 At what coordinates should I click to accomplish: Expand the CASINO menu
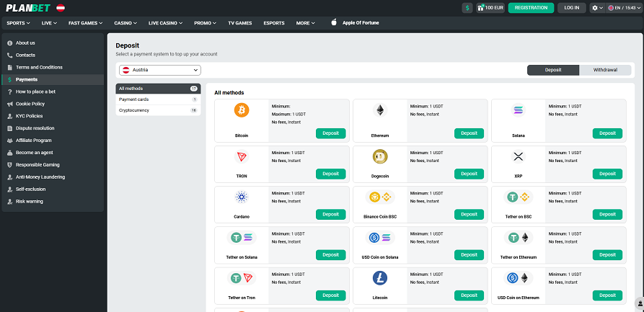125,23
